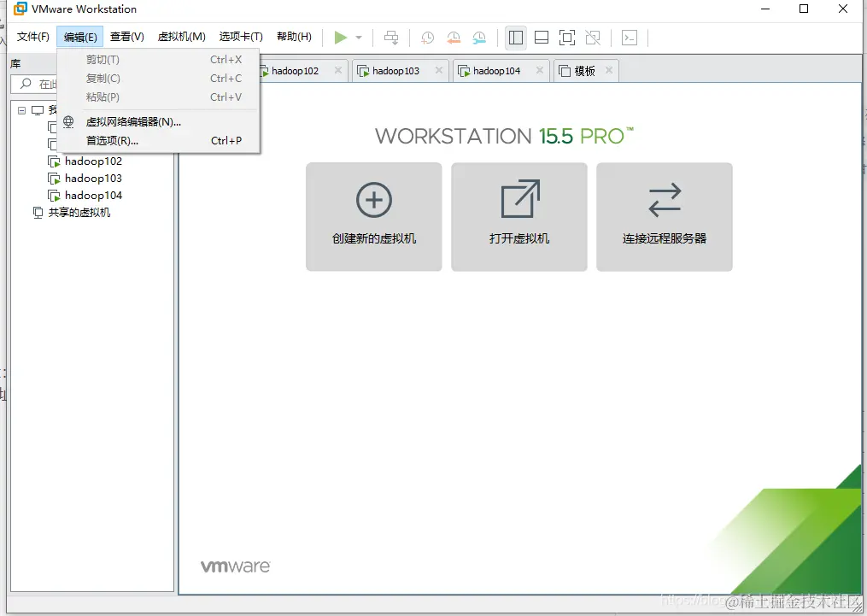867x616 pixels.
Task: Select hadoop104 in the library tree
Action: pyautogui.click(x=93, y=196)
